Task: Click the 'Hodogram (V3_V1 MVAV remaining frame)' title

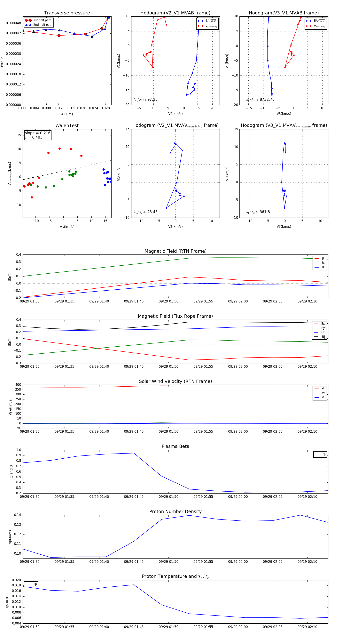Action: (x=284, y=125)
